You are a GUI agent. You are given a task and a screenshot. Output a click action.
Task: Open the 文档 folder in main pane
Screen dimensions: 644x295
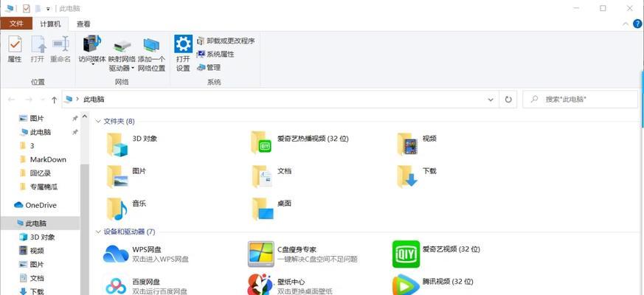pos(271,176)
